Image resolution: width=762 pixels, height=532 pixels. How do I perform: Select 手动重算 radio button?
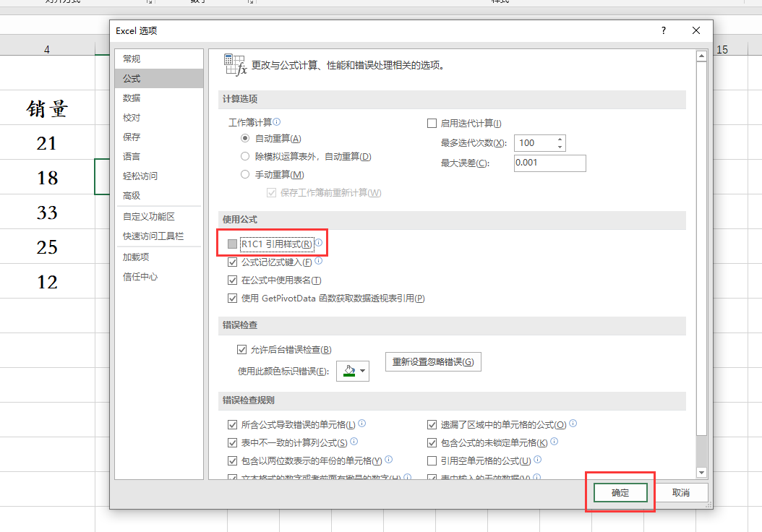(x=245, y=174)
